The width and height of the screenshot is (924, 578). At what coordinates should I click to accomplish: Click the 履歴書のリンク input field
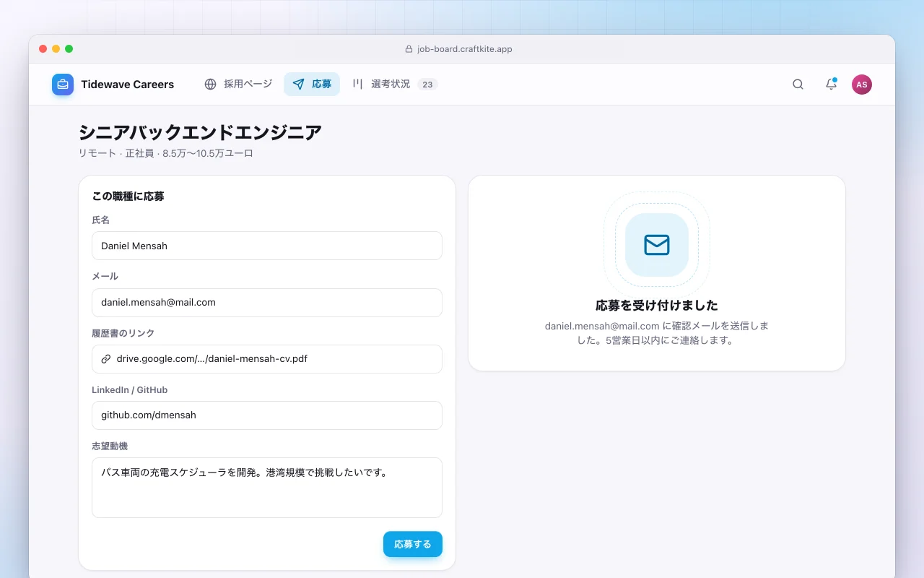click(x=267, y=359)
